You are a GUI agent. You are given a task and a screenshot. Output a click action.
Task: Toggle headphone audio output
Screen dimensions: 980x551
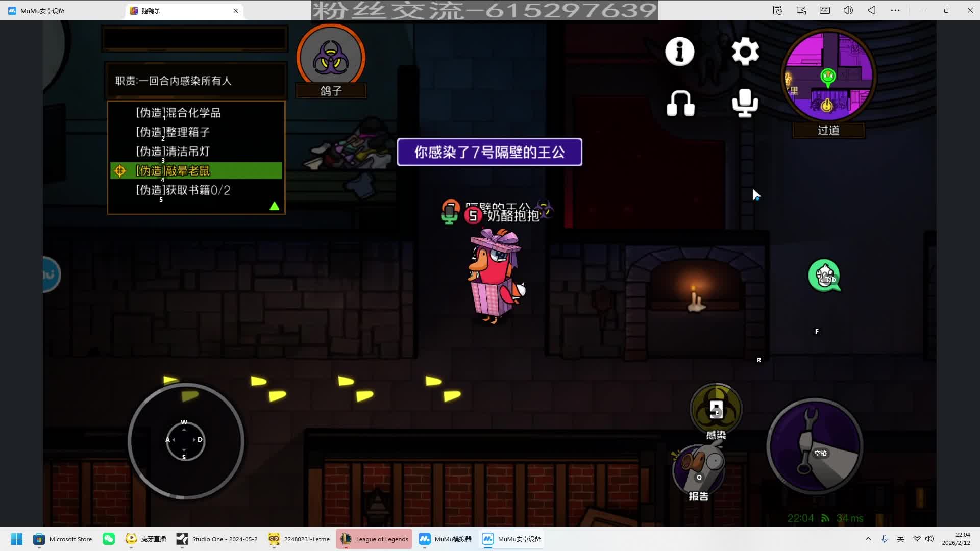[680, 104]
